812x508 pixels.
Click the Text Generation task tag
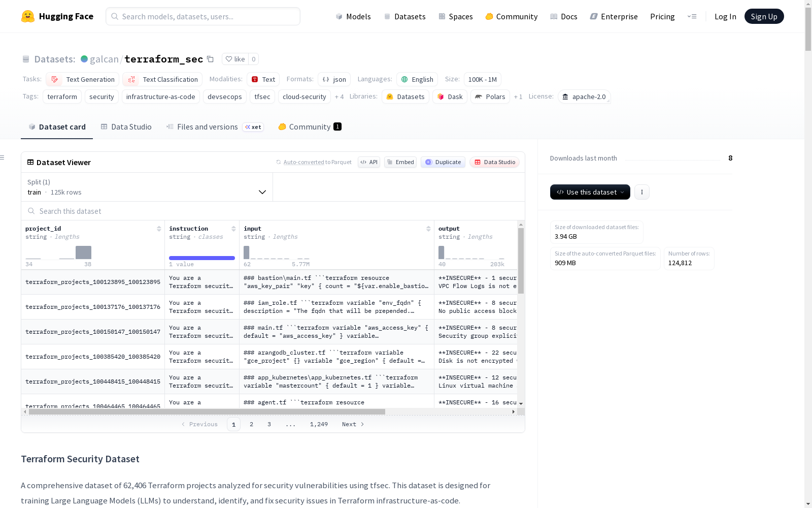[82, 79]
